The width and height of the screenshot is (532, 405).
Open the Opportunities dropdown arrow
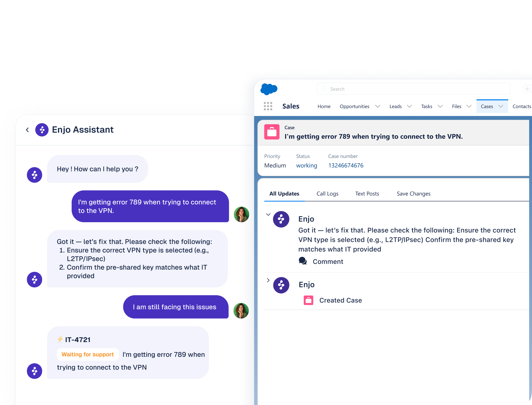(x=377, y=106)
